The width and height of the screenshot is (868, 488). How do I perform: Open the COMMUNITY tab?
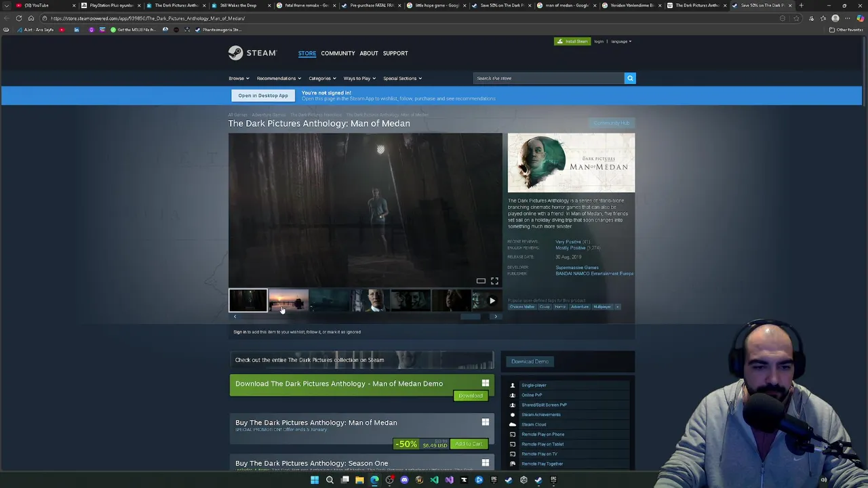point(338,53)
